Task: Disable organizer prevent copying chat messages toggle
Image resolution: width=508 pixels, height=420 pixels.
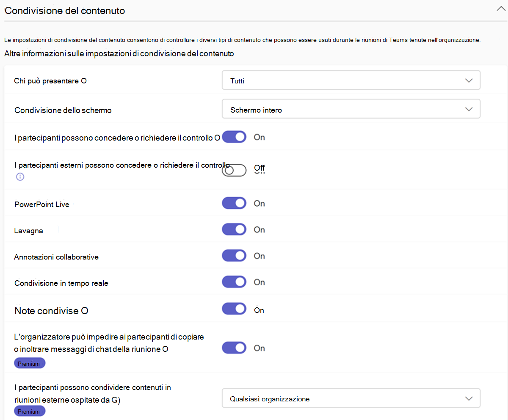Action: 234,348
